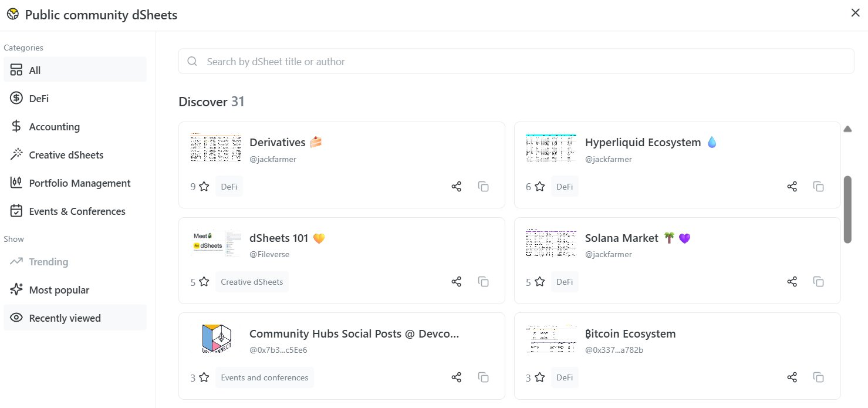Star the dSheets 101 card
Screen dimensions: 868x408
click(204, 282)
